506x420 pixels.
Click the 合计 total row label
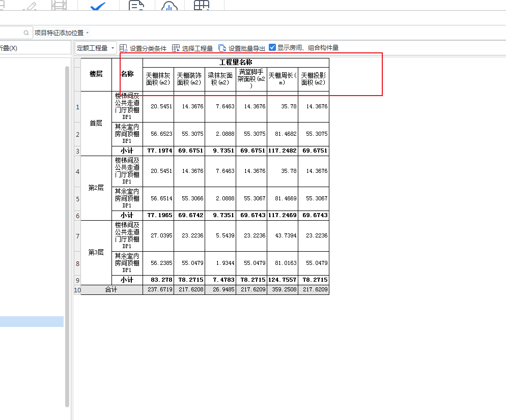(111, 290)
